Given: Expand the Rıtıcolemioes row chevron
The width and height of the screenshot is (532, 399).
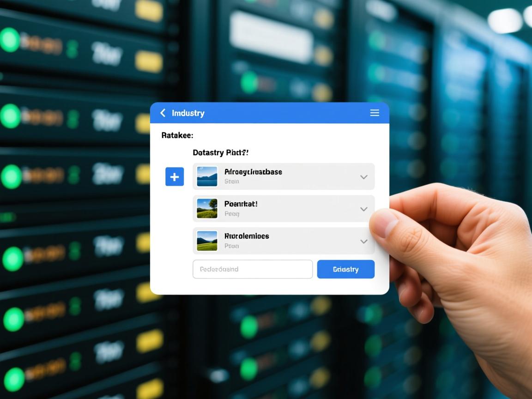Looking at the screenshot, I should coord(364,241).
